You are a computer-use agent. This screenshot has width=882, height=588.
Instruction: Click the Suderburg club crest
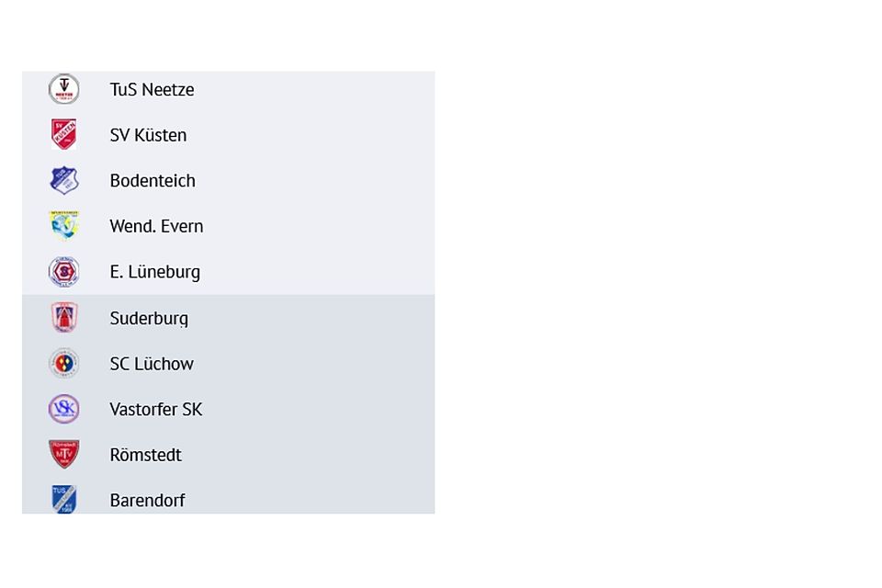click(64, 318)
